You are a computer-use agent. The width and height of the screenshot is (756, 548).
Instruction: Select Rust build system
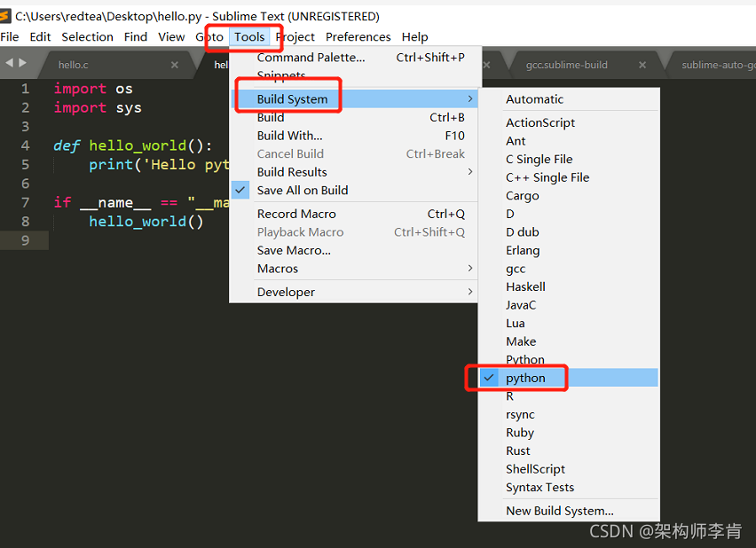click(x=569, y=450)
